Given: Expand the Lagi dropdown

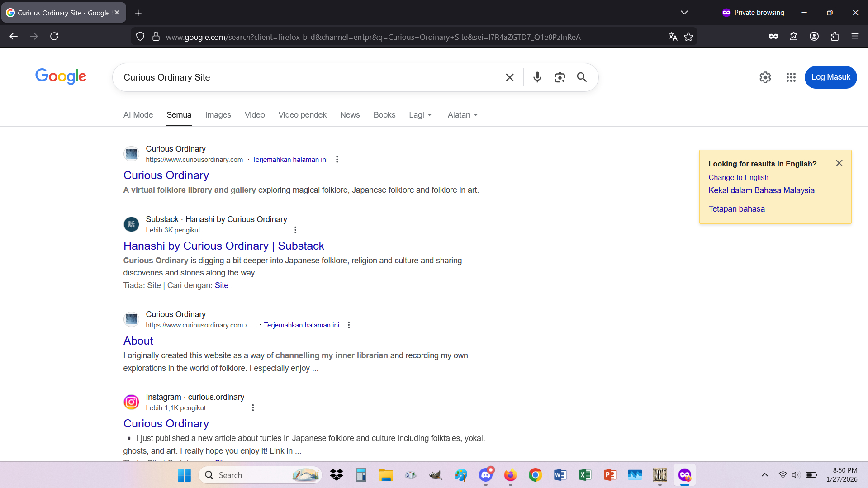Looking at the screenshot, I should 420,115.
